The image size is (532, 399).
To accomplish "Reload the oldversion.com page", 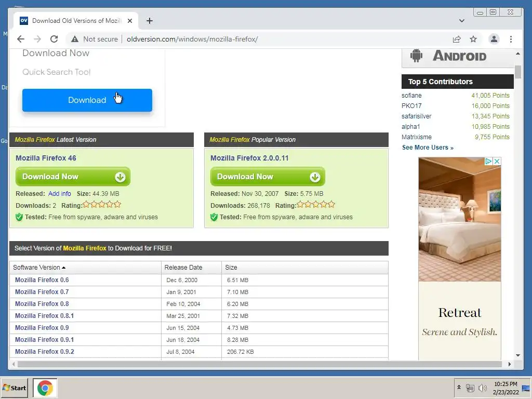I will click(54, 39).
